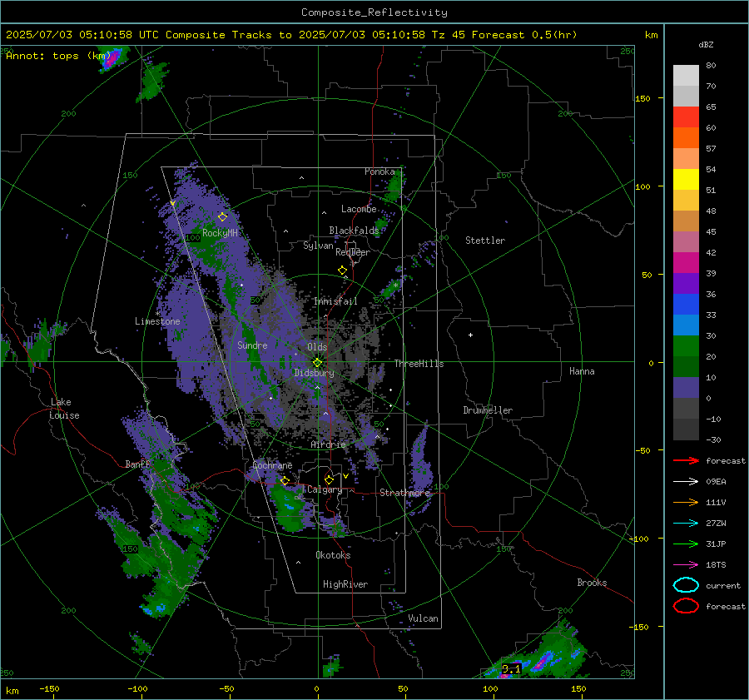Click the Drumheller city label
Viewport: 749px width, 700px height.
click(488, 410)
